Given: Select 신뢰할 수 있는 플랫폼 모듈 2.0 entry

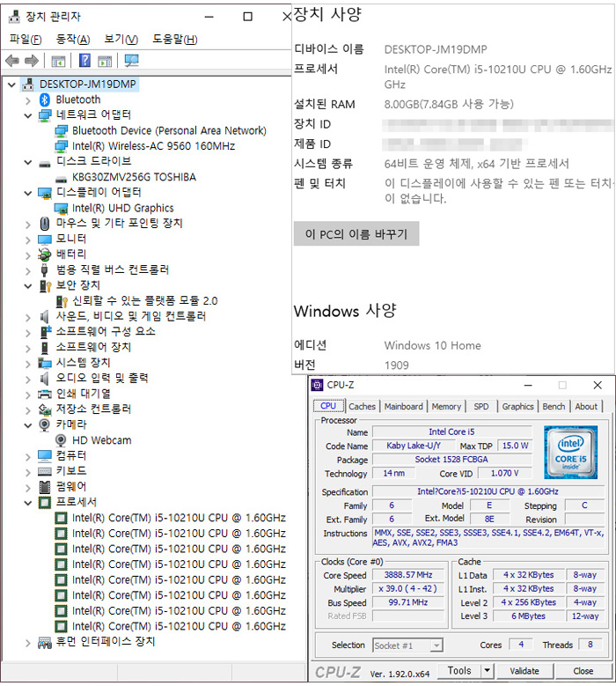Looking at the screenshot, I should point(144,301).
